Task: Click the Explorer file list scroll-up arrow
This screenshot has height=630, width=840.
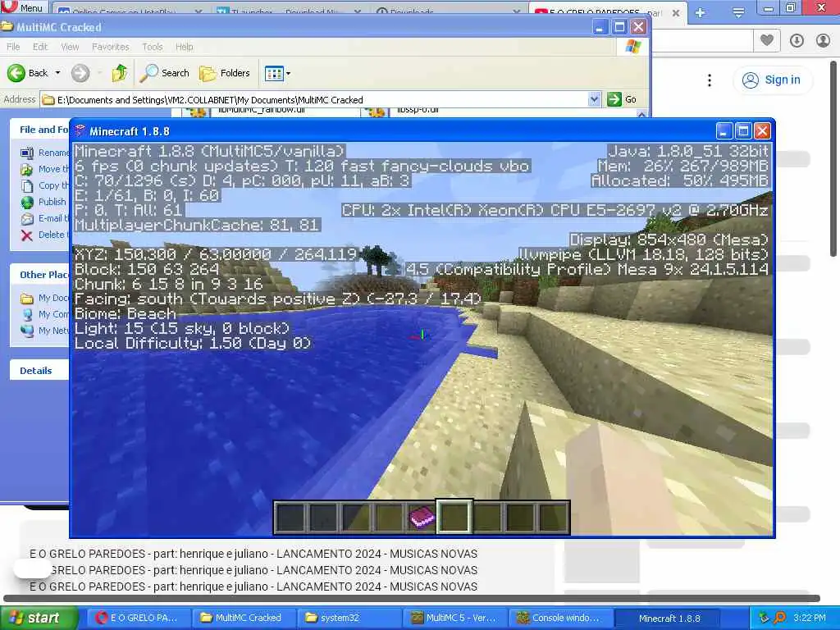Action: pos(641,113)
